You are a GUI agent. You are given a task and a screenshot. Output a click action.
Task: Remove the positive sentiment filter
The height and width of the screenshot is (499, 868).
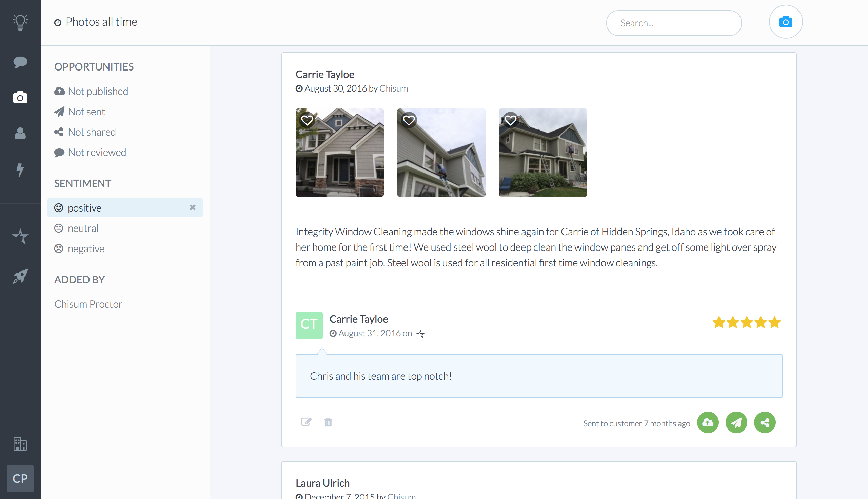[x=193, y=208]
